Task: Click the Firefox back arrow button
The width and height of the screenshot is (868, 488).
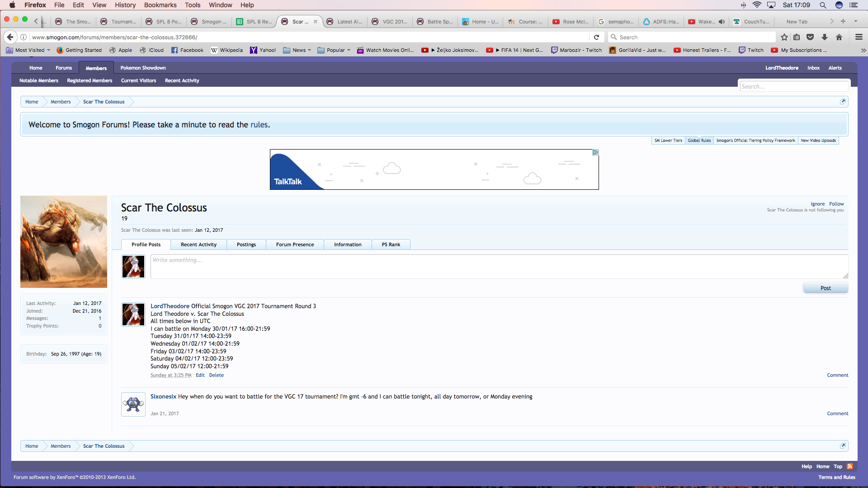Action: [x=10, y=37]
